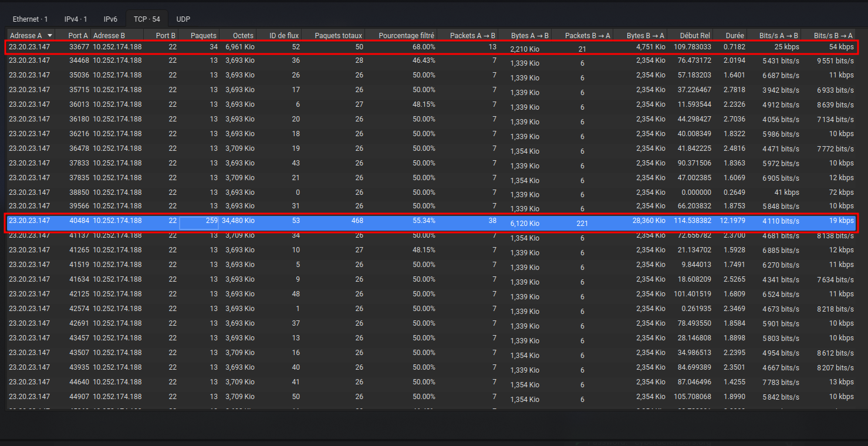This screenshot has height=446, width=868.
Task: Switch to the UDP tab
Action: click(x=183, y=19)
